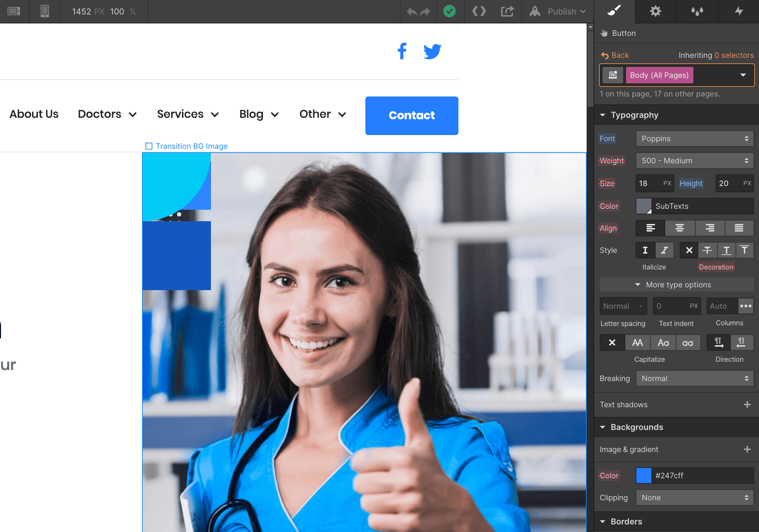Screen dimensions: 759x532
Task: Toggle center text alignment
Action: pos(680,228)
